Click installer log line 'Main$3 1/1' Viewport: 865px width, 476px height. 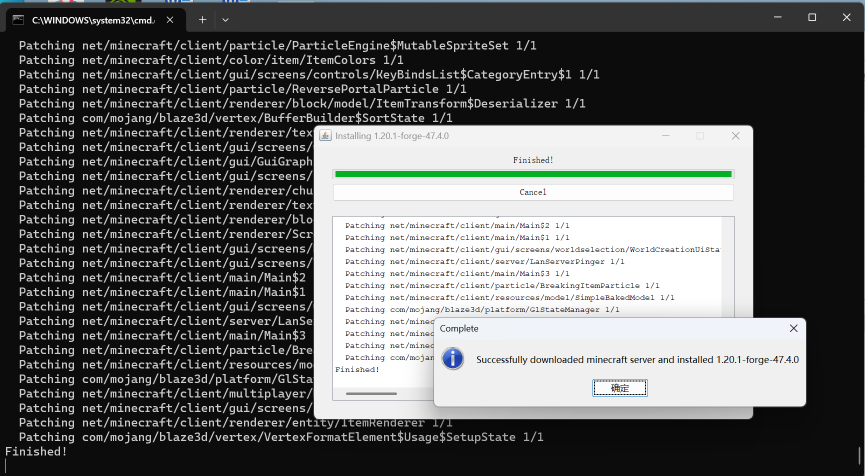click(x=457, y=274)
